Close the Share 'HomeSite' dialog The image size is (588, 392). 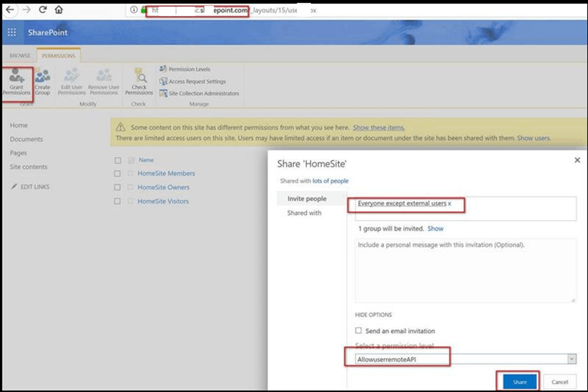click(578, 160)
